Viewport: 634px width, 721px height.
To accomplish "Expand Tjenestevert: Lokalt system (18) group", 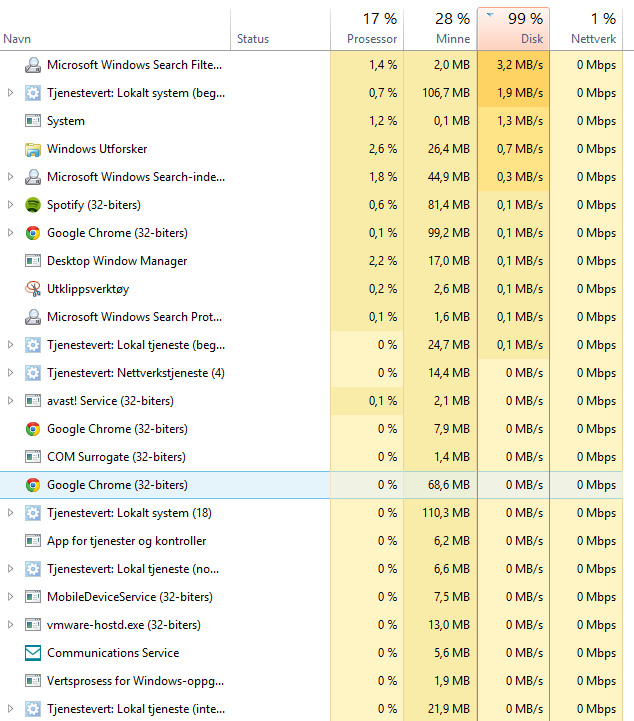I will point(10,513).
